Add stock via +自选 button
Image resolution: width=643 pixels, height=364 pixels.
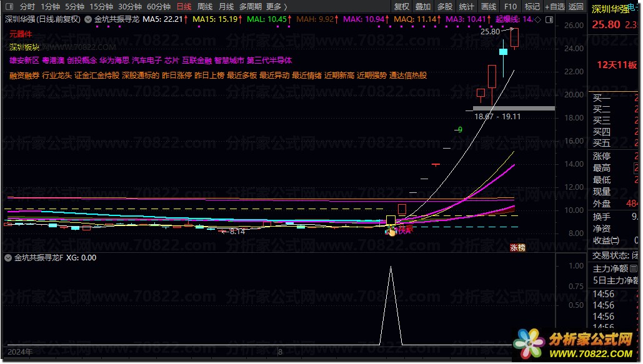[x=555, y=7]
